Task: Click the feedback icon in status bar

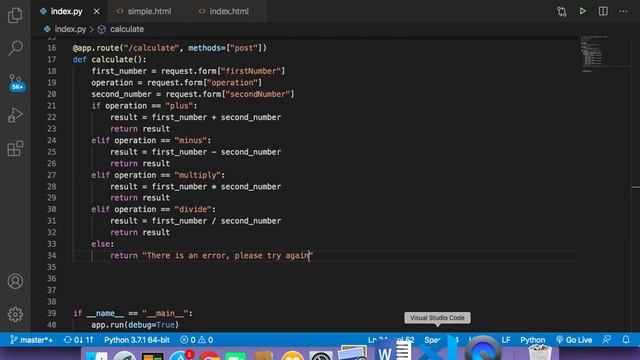Action: (x=607, y=340)
